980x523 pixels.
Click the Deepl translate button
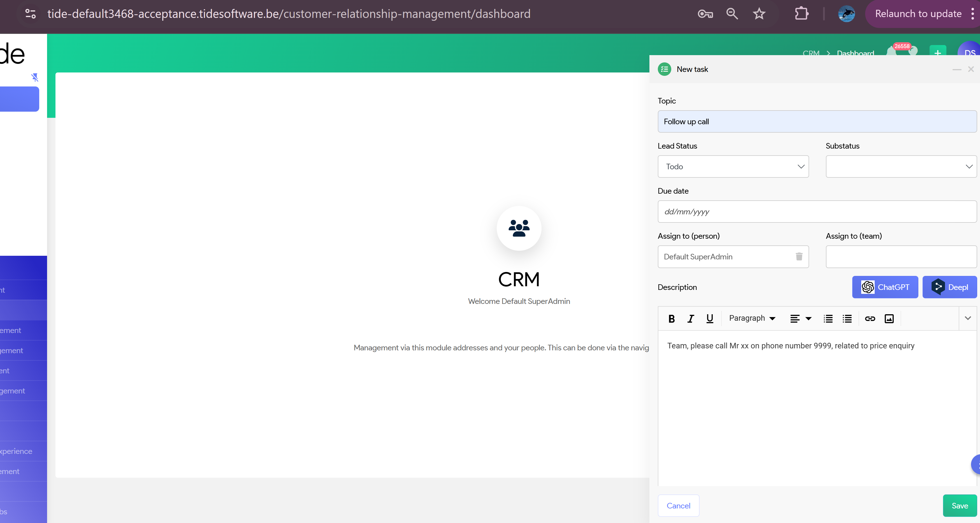[949, 287]
